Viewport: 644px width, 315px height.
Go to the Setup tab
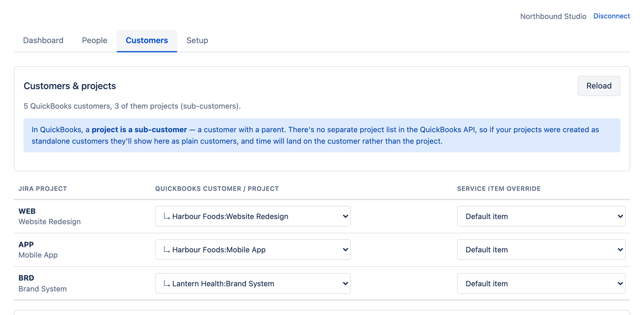(197, 41)
